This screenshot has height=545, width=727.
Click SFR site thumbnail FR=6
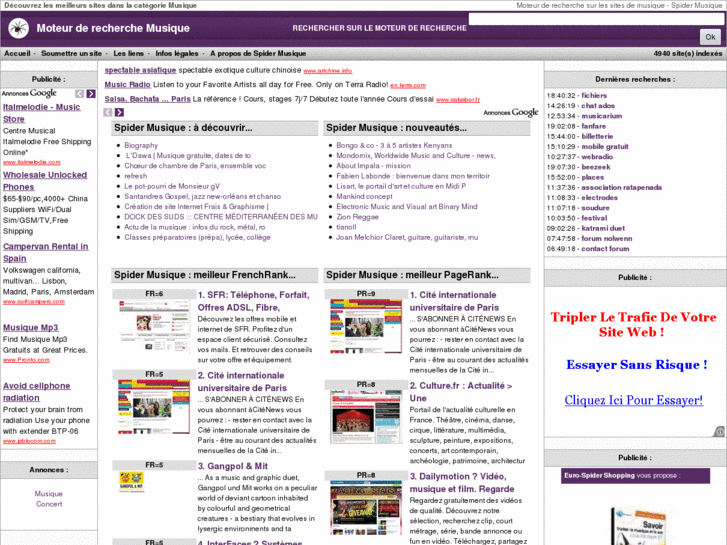[154, 326]
